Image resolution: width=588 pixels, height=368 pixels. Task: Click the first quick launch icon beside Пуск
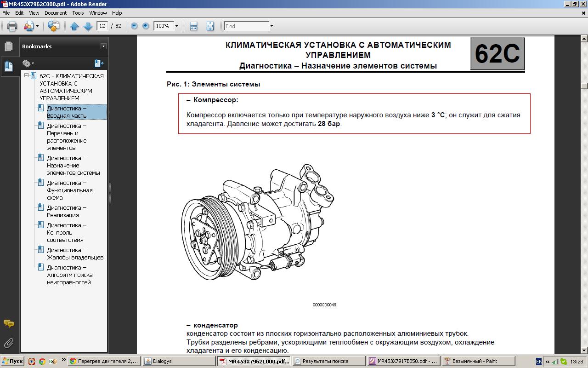coord(32,361)
